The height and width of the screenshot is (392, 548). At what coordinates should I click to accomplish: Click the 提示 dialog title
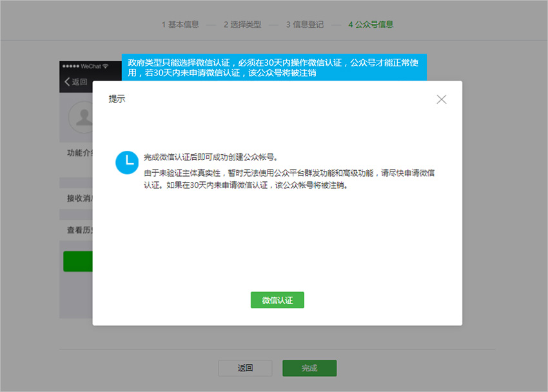pyautogui.click(x=117, y=99)
